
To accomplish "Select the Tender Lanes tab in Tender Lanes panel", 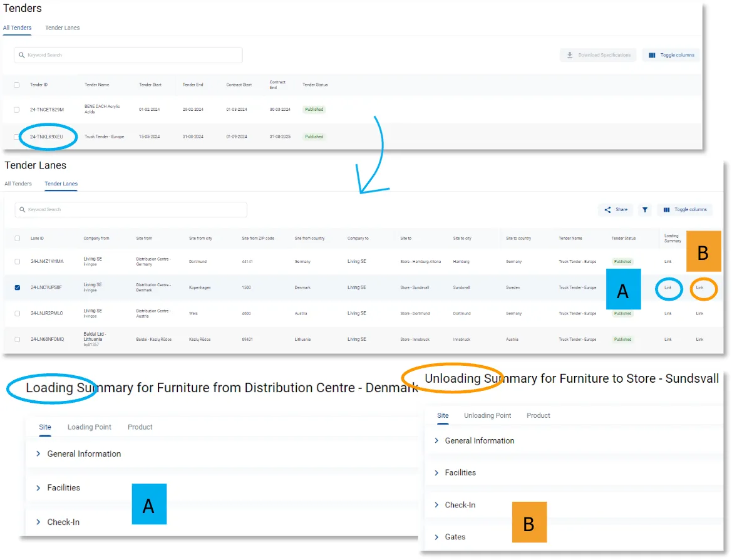I will tap(61, 184).
